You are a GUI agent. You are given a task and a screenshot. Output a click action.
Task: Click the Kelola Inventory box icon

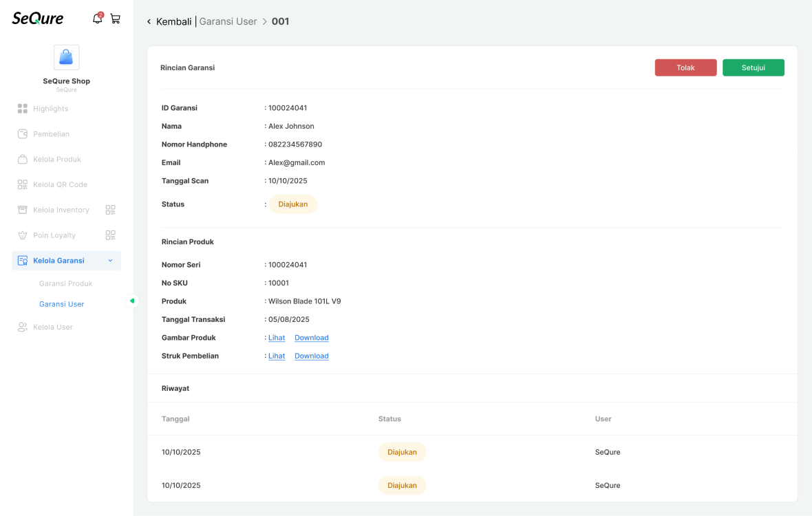(x=22, y=210)
